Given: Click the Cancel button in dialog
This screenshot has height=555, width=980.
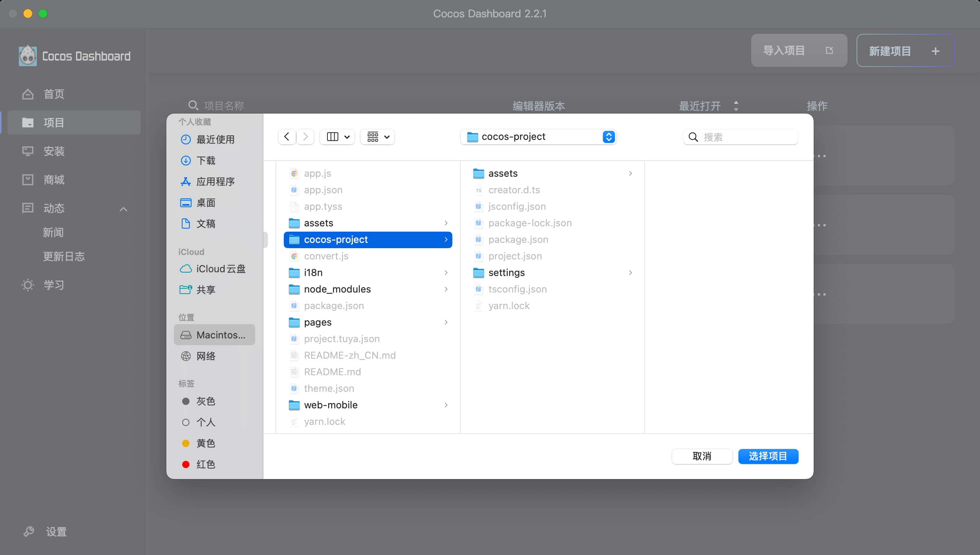Looking at the screenshot, I should pyautogui.click(x=702, y=456).
